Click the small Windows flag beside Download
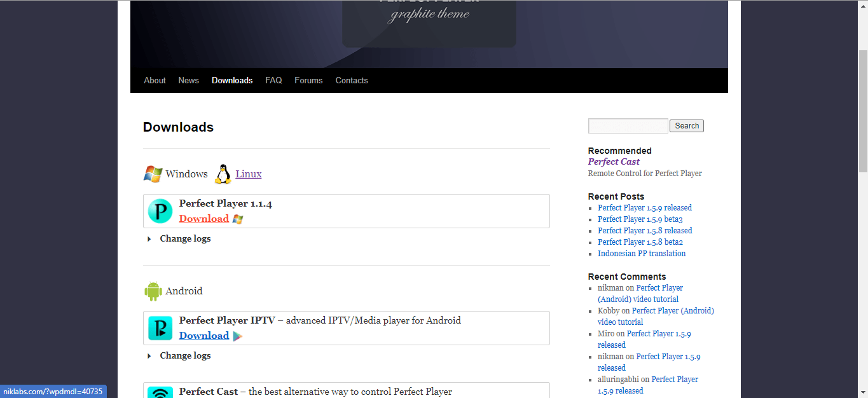The height and width of the screenshot is (398, 868). click(238, 219)
